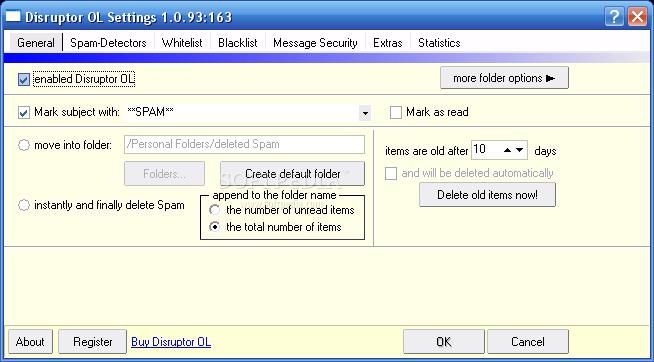Click the deleted Spam folder path field

244,144
